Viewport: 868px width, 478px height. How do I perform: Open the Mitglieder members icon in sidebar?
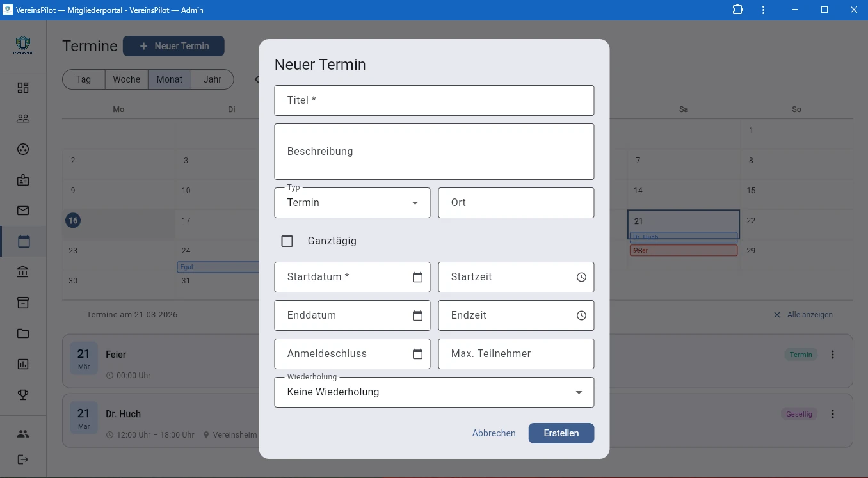23,118
